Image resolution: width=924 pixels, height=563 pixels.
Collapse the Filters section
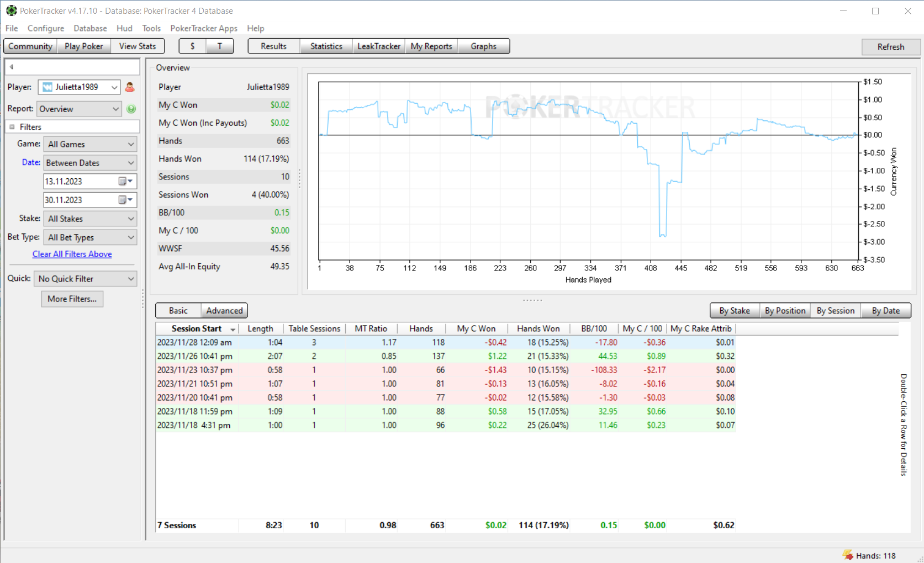tap(12, 127)
